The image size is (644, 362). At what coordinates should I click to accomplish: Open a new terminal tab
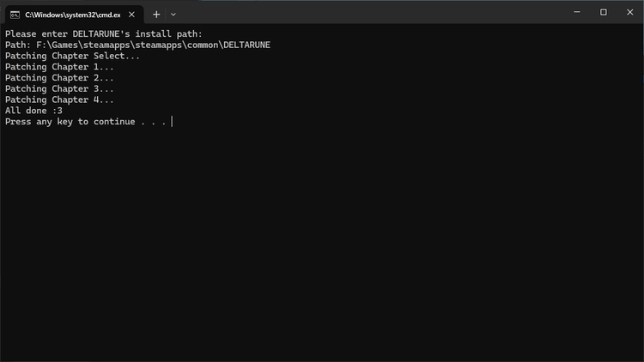pos(156,15)
